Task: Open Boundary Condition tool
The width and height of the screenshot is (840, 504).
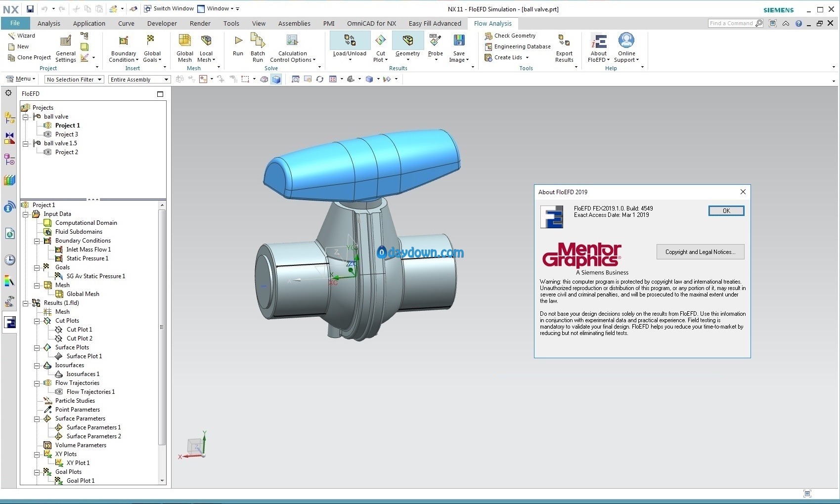Action: pyautogui.click(x=124, y=48)
